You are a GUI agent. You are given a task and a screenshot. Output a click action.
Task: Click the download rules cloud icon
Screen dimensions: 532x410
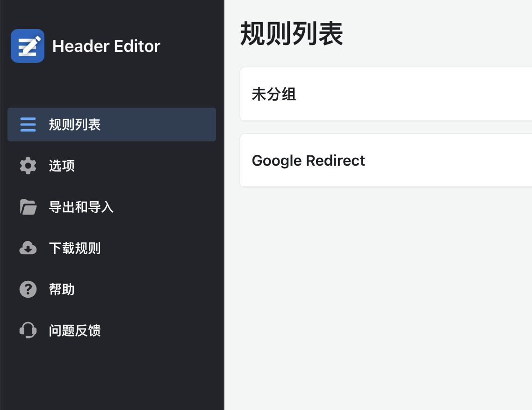(28, 248)
